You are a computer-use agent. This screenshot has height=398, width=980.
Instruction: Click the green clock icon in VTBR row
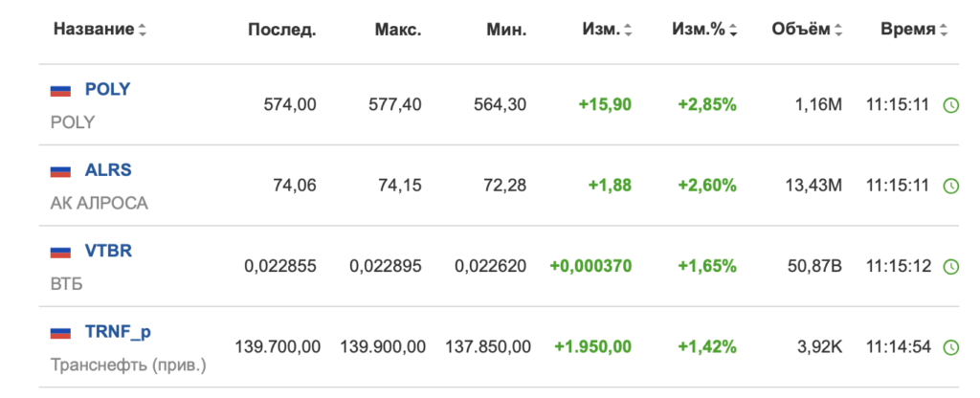(950, 266)
